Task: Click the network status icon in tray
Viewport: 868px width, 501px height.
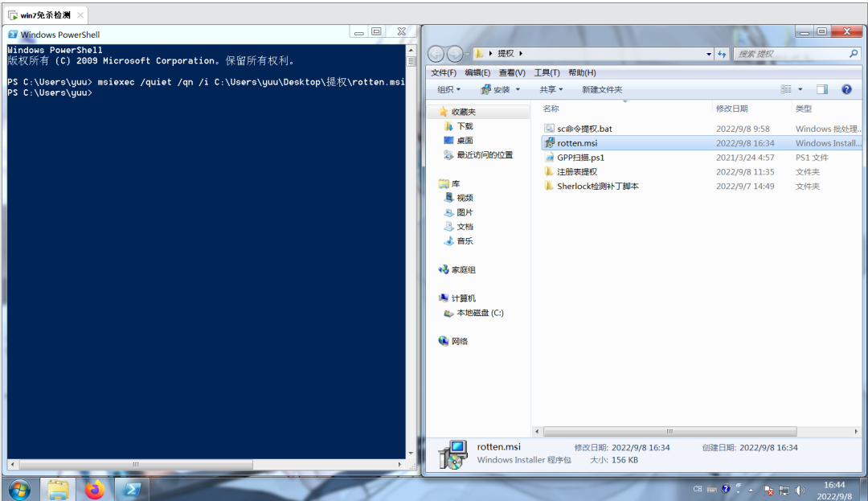Action: (784, 489)
